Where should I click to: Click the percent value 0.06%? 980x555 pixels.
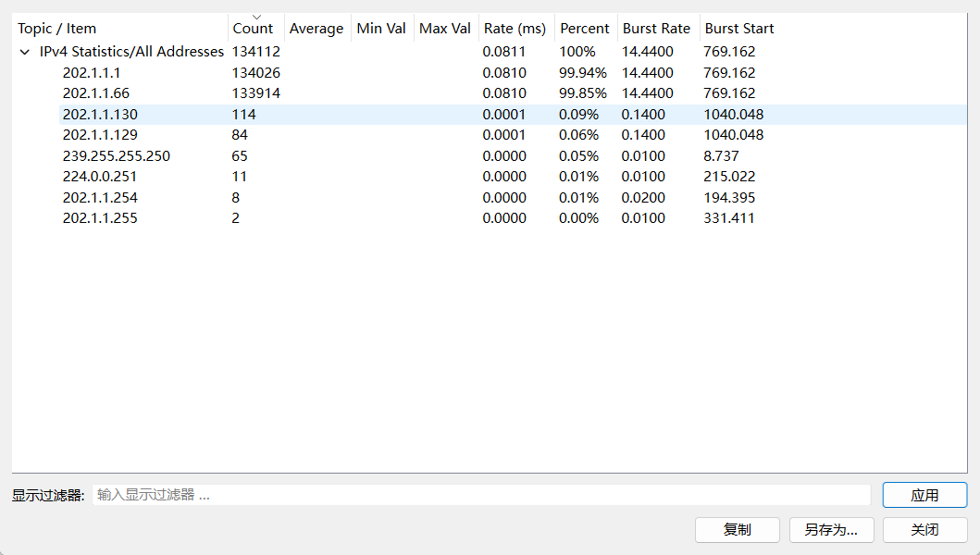578,135
